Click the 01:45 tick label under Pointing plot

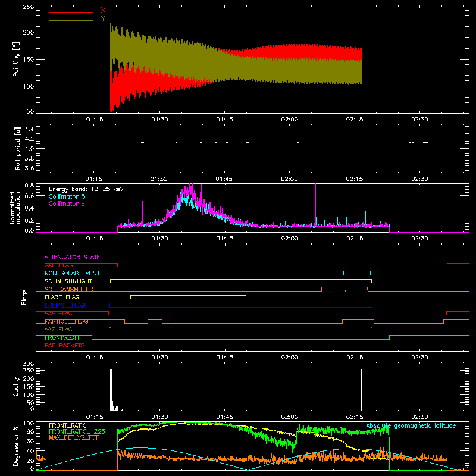pyautogui.click(x=225, y=120)
